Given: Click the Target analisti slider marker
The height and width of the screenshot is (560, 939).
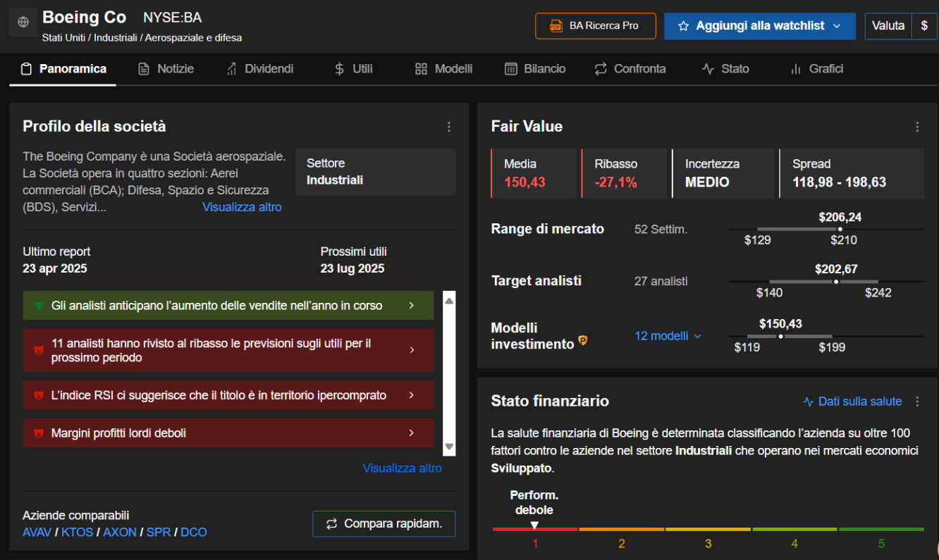Looking at the screenshot, I should click(x=836, y=282).
